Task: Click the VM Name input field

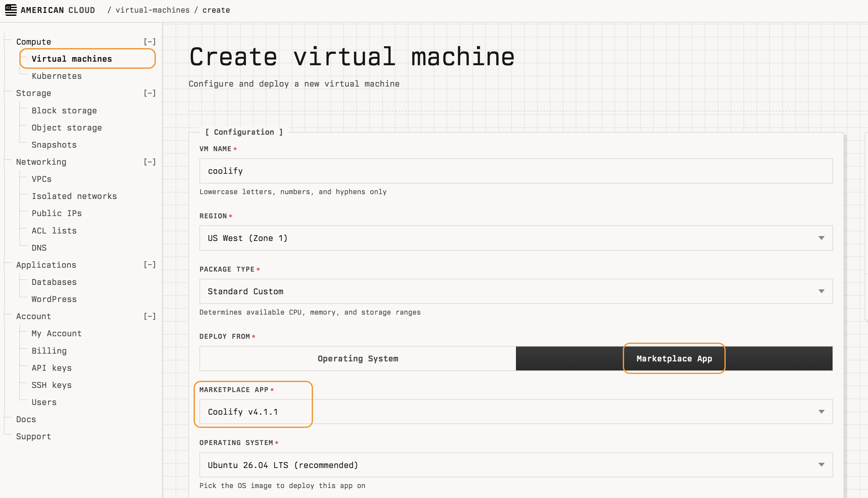Action: (x=516, y=171)
